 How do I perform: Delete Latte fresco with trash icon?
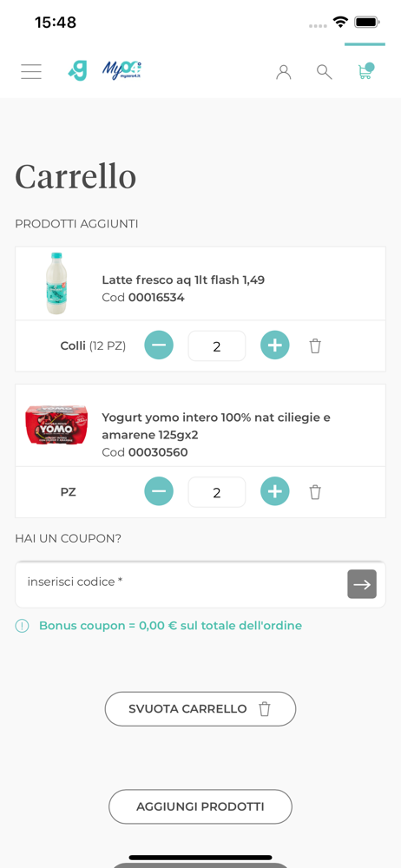(315, 346)
